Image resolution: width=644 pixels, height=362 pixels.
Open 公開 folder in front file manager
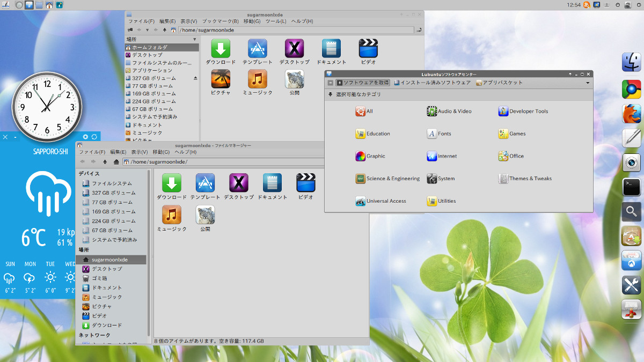(205, 218)
